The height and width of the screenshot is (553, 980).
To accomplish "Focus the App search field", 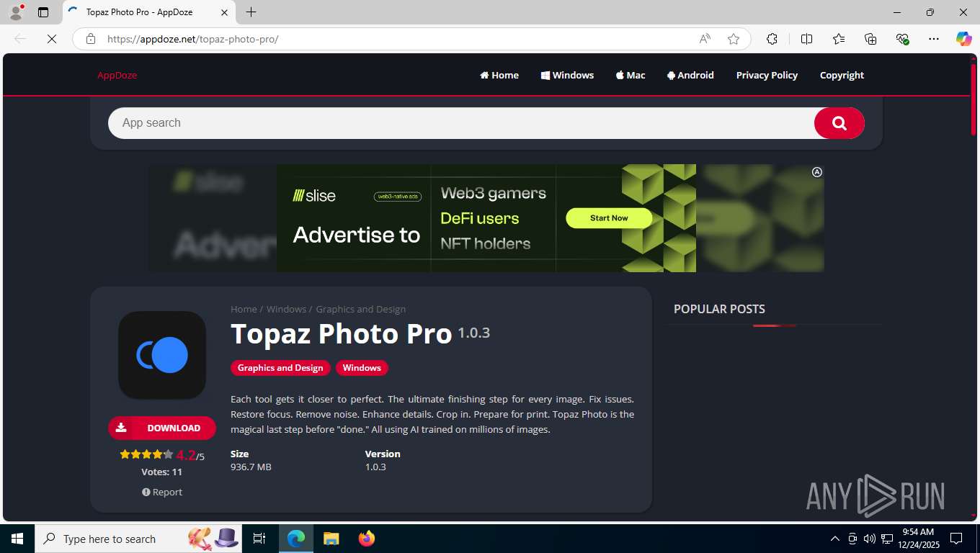I will [x=461, y=123].
